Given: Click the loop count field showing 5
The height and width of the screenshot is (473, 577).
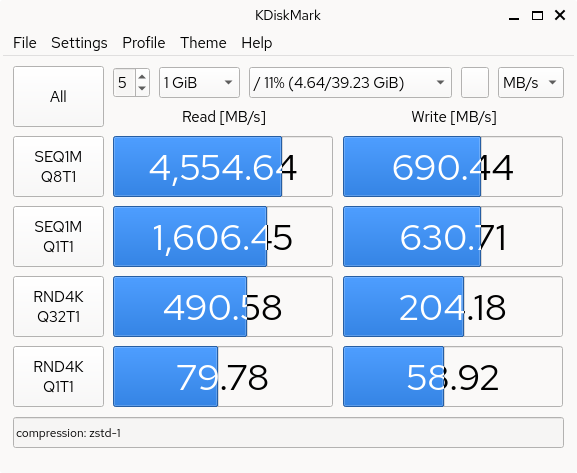Looking at the screenshot, I should tap(125, 82).
